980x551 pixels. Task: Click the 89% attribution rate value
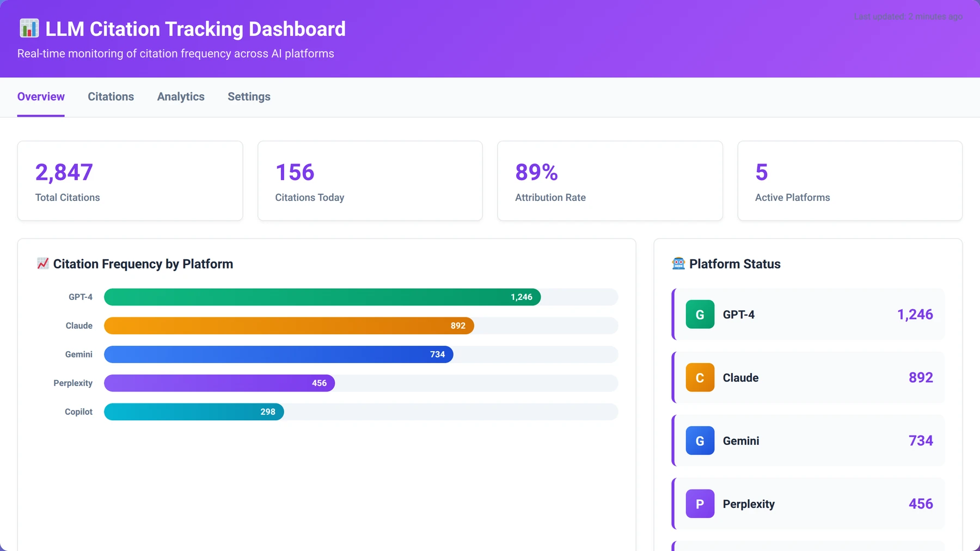coord(536,172)
